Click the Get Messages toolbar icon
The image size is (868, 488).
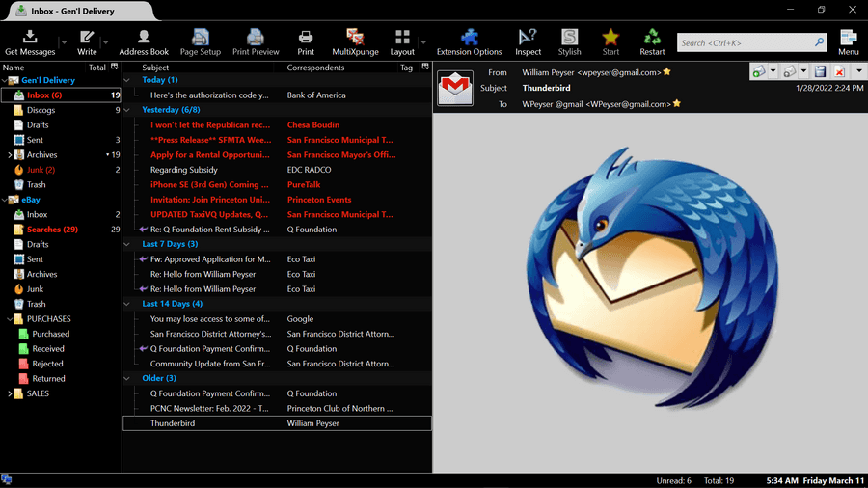[x=29, y=38]
